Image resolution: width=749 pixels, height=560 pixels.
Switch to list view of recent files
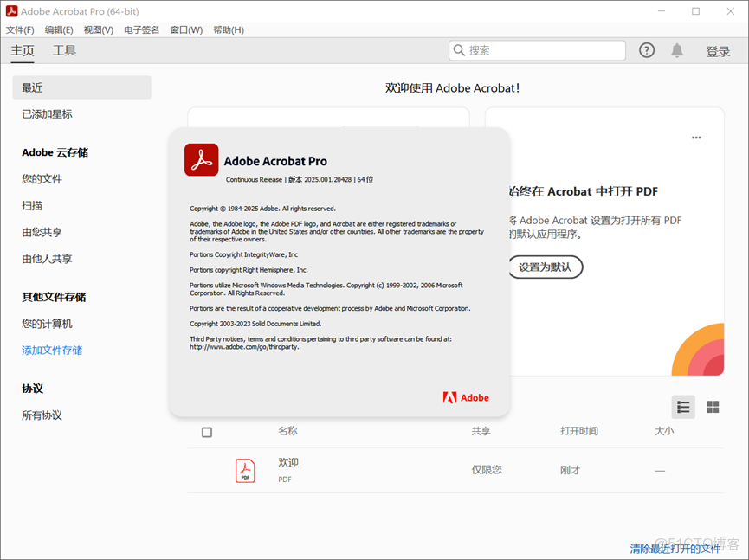[x=683, y=407]
